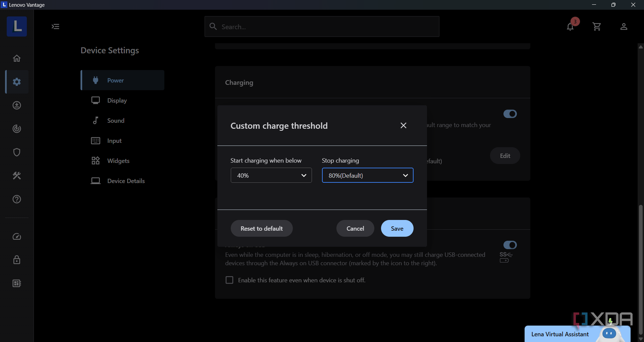This screenshot has width=644, height=342.
Task: Open the user account profile icon
Action: [624, 26]
